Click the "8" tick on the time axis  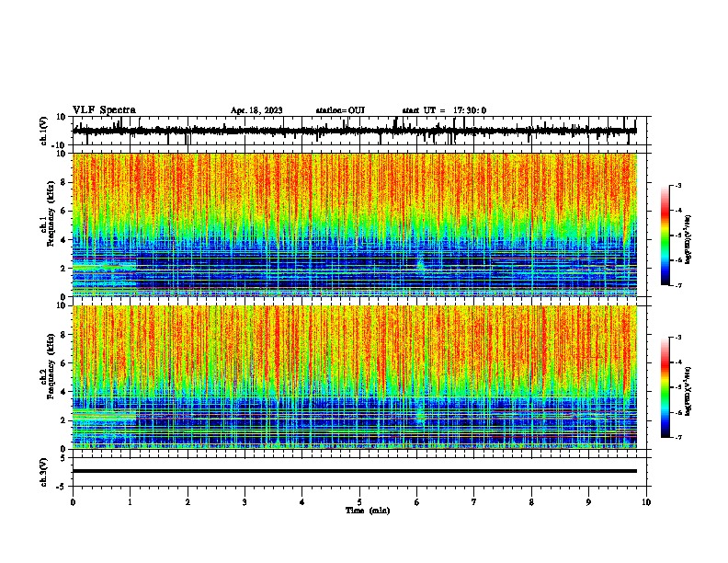click(531, 502)
